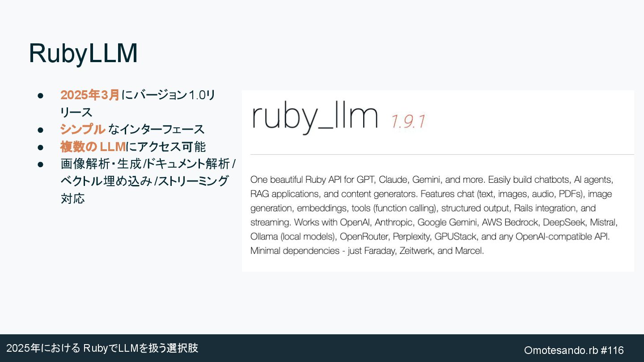
Task: Click the highlighted word シンプル
Action: click(83, 130)
